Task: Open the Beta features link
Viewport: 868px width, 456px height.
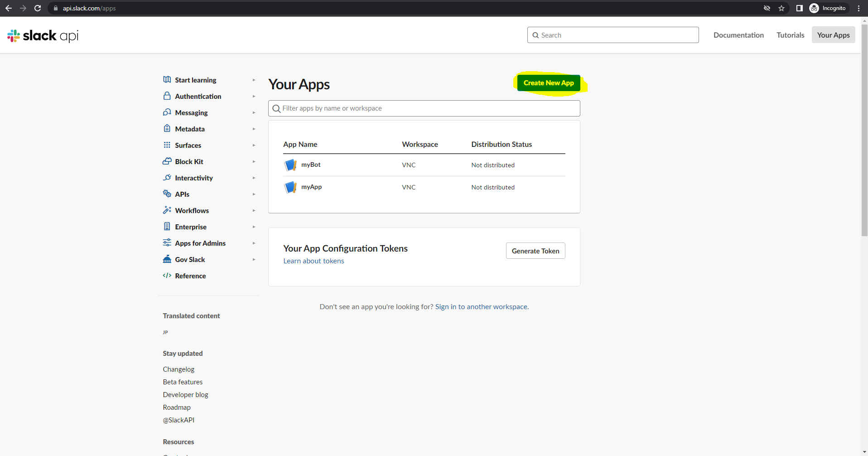Action: pyautogui.click(x=183, y=382)
